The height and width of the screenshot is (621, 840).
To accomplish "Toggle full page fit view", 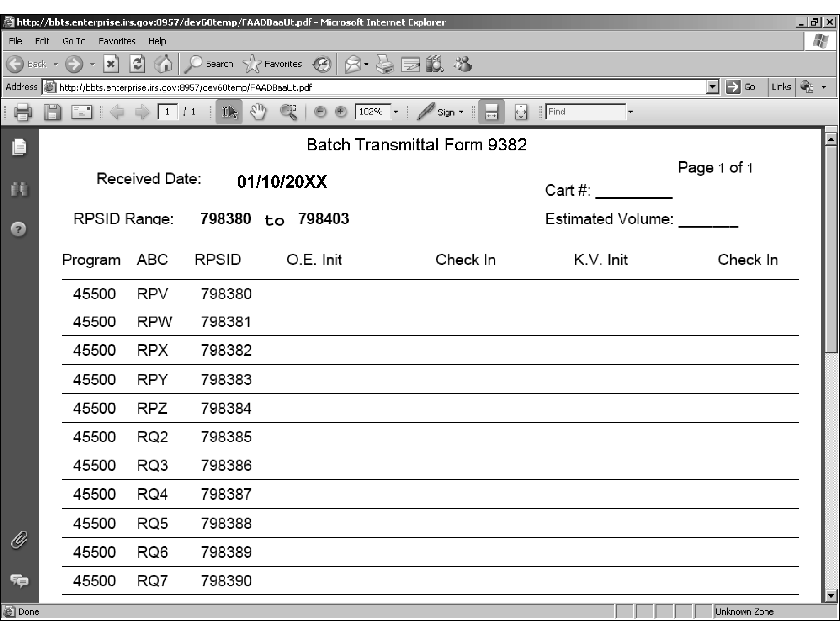I will tap(521, 112).
